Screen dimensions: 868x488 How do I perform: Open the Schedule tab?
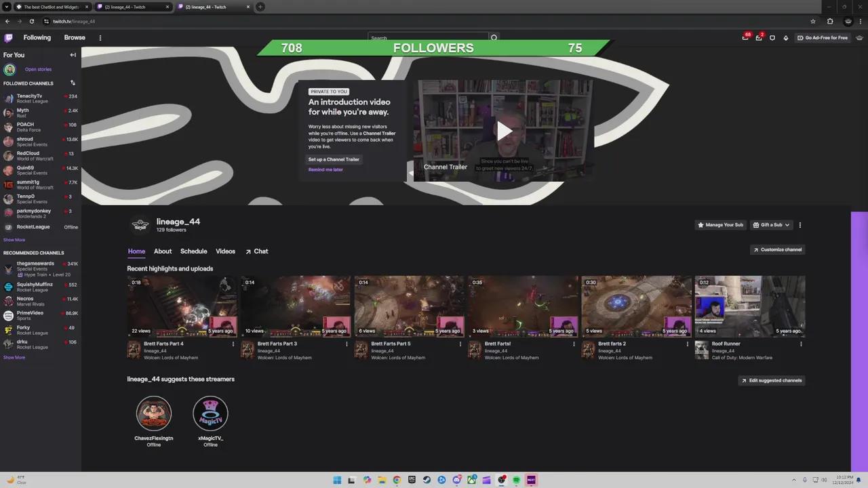(x=193, y=251)
